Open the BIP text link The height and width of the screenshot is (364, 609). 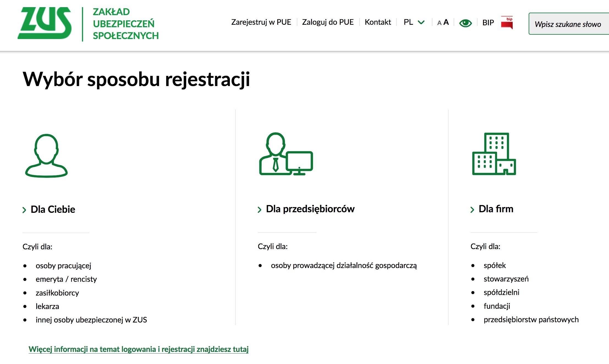pos(488,23)
